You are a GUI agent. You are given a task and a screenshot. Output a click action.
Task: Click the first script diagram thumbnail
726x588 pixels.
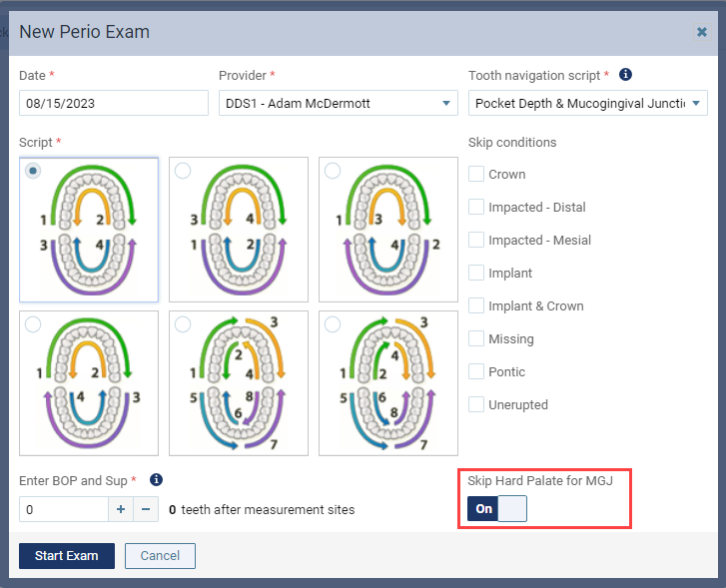click(x=89, y=230)
